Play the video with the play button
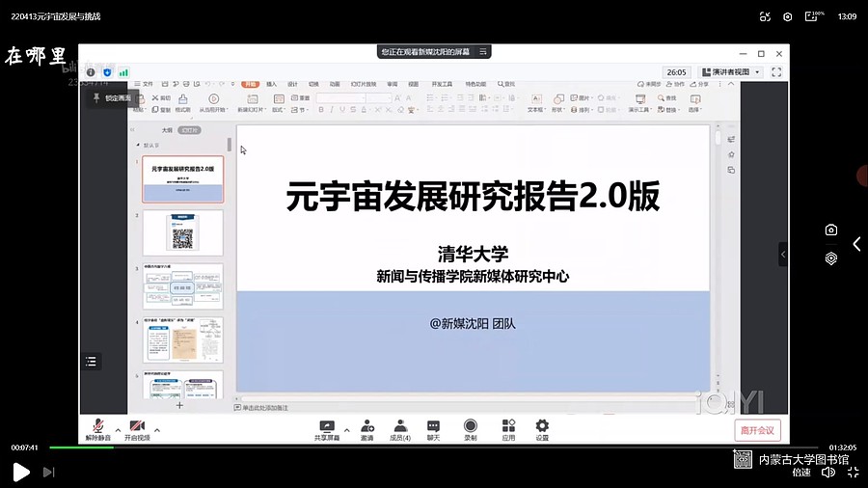The height and width of the screenshot is (488, 868). coord(21,472)
